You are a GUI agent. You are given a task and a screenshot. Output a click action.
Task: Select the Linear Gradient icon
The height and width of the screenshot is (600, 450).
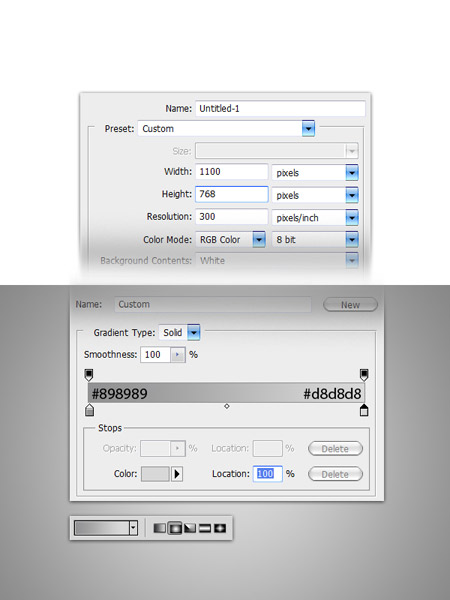(x=160, y=528)
